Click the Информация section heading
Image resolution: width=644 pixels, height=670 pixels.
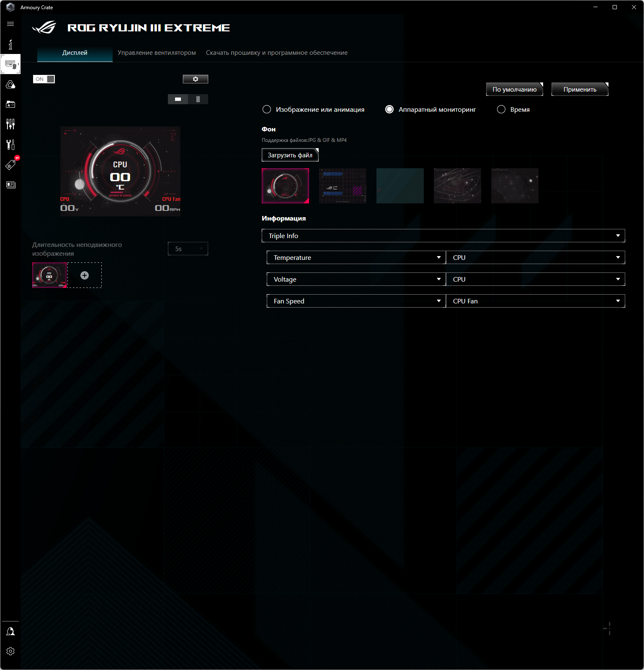283,218
